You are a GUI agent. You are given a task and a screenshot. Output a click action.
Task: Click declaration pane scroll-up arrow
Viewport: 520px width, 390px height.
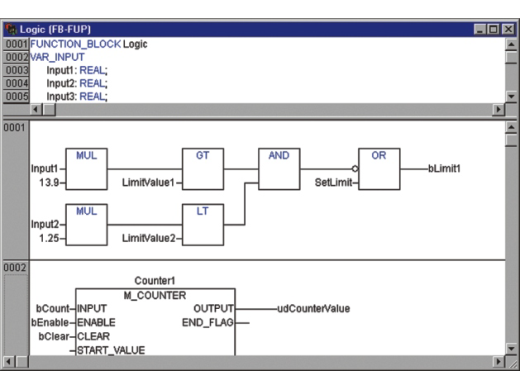pos(511,44)
